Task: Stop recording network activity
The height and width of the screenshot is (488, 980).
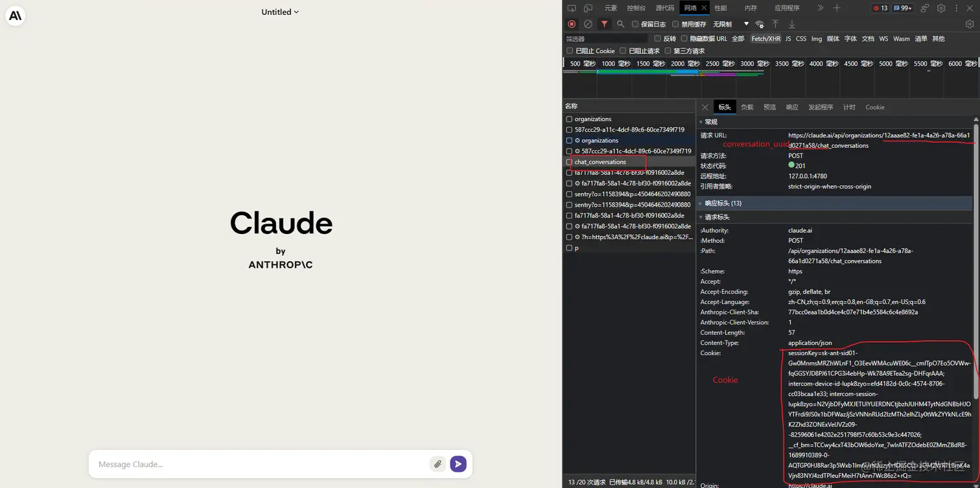Action: [571, 24]
